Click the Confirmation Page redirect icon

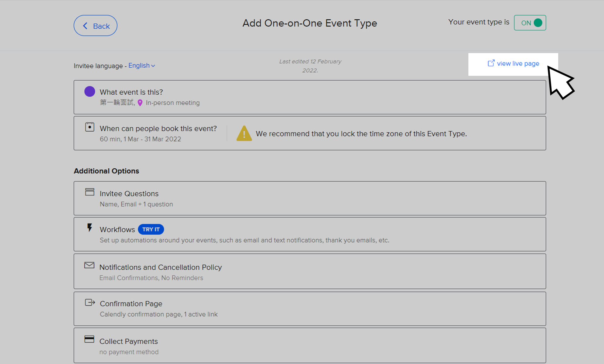[x=90, y=302]
